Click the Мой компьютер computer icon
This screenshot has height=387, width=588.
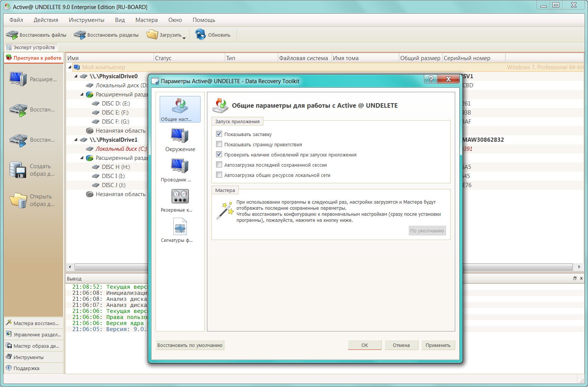(x=77, y=67)
